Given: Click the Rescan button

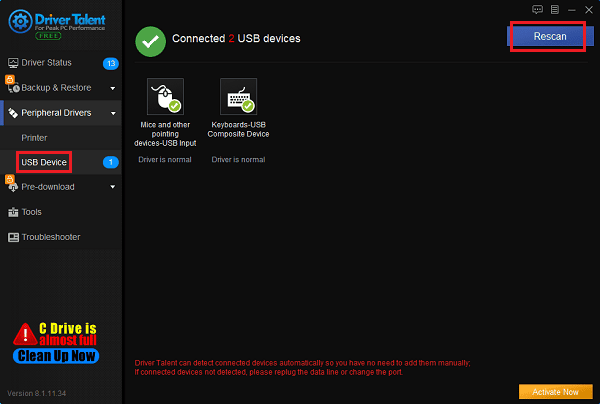Looking at the screenshot, I should pyautogui.click(x=550, y=36).
